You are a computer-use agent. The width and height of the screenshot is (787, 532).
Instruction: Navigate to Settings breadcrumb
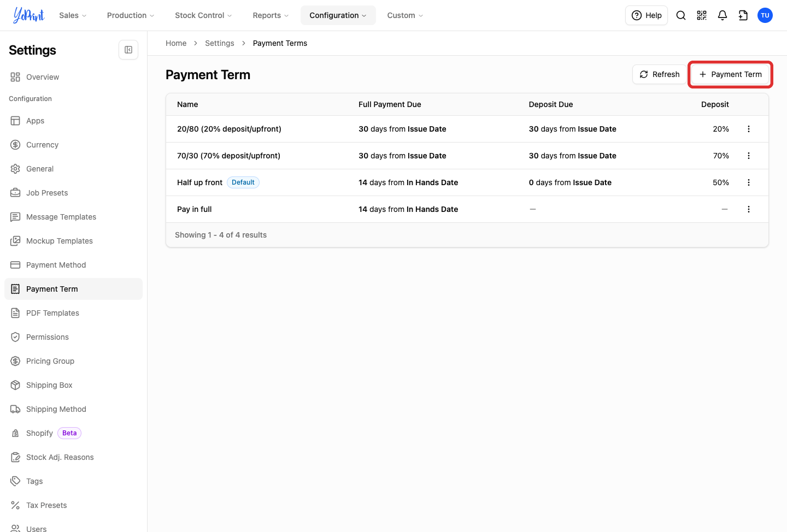[220, 43]
